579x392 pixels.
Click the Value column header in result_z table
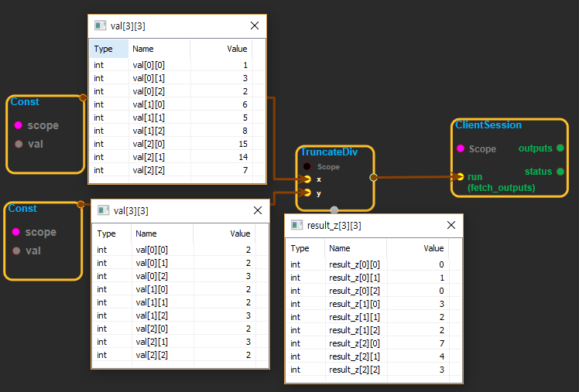tap(433, 248)
